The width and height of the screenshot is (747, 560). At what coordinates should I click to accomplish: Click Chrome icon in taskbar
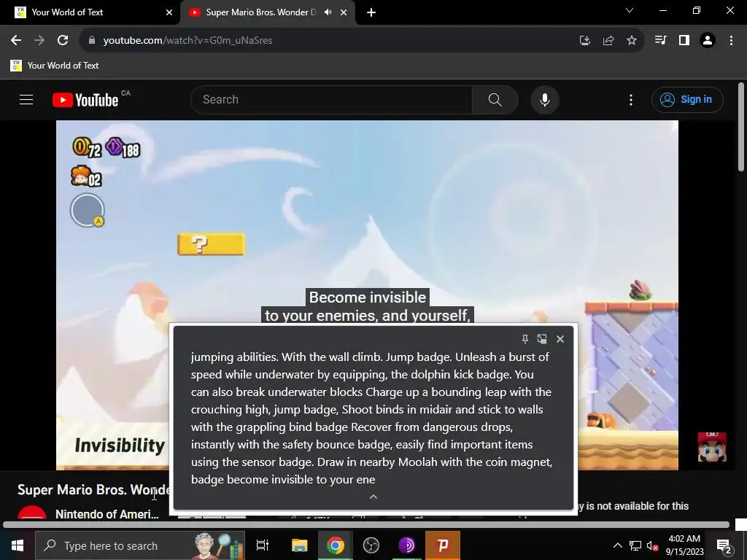[336, 545]
